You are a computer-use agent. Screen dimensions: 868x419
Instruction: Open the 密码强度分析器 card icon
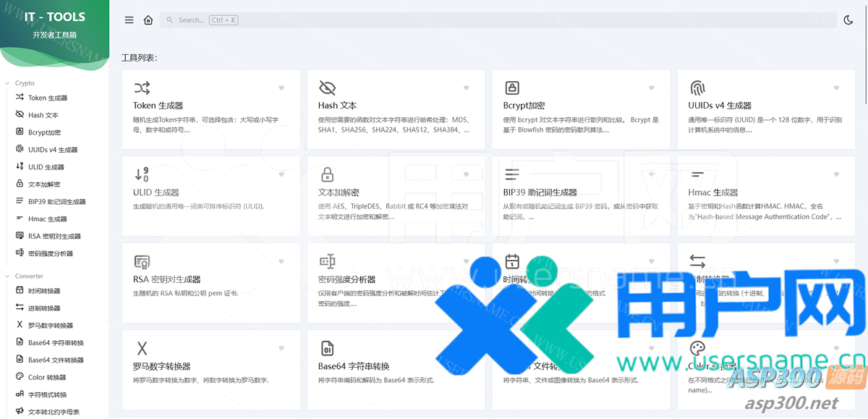(327, 261)
